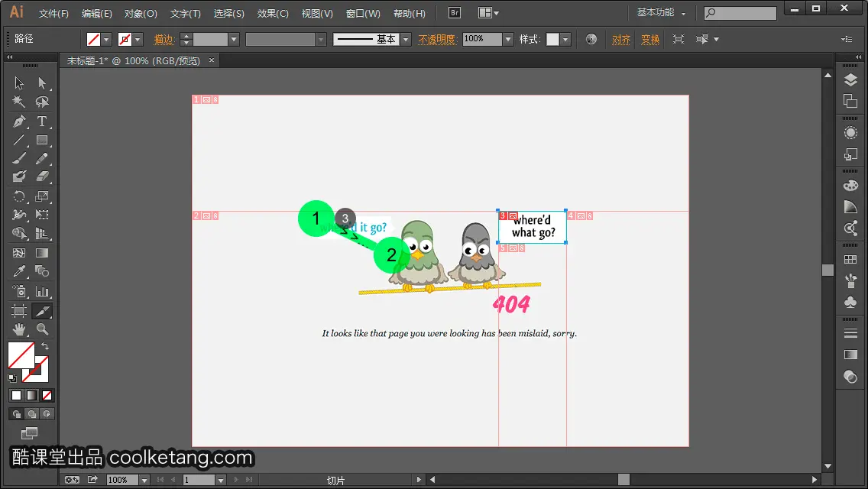Change the screen mode
Viewport: 868px width, 489px height.
click(29, 433)
